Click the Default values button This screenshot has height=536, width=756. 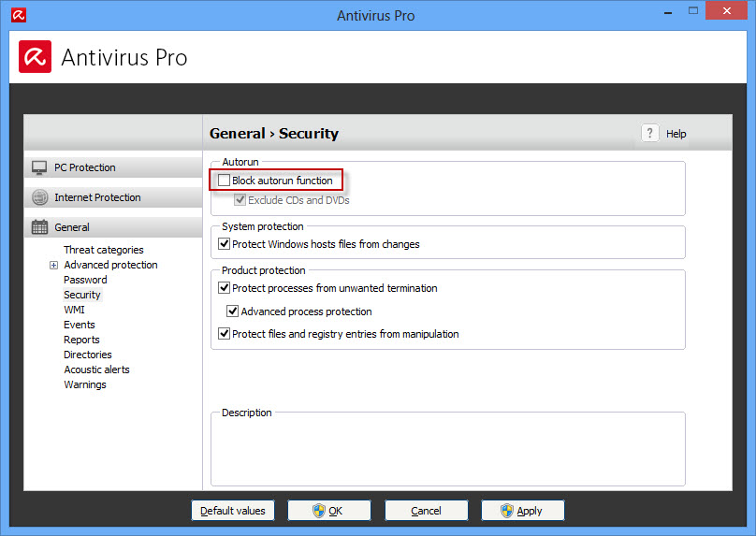coord(233,511)
